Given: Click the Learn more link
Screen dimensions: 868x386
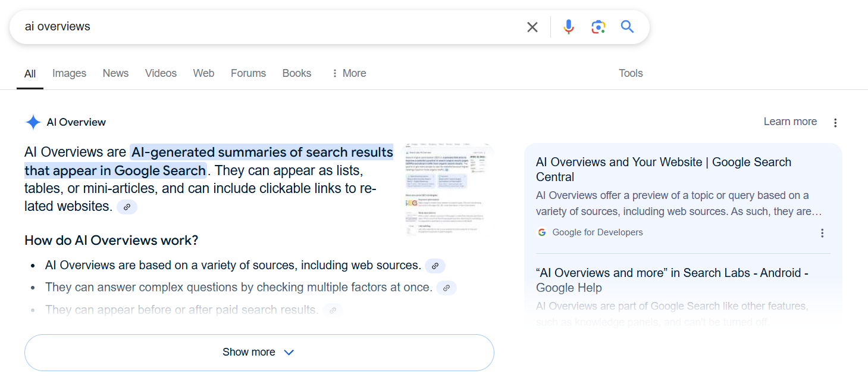Looking at the screenshot, I should click(790, 122).
